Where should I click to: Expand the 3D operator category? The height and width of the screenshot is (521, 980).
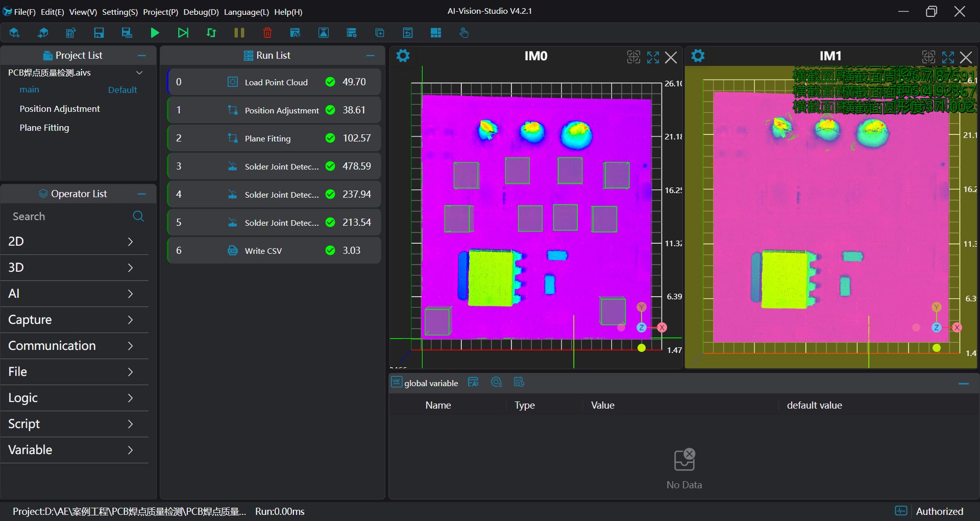(x=75, y=268)
